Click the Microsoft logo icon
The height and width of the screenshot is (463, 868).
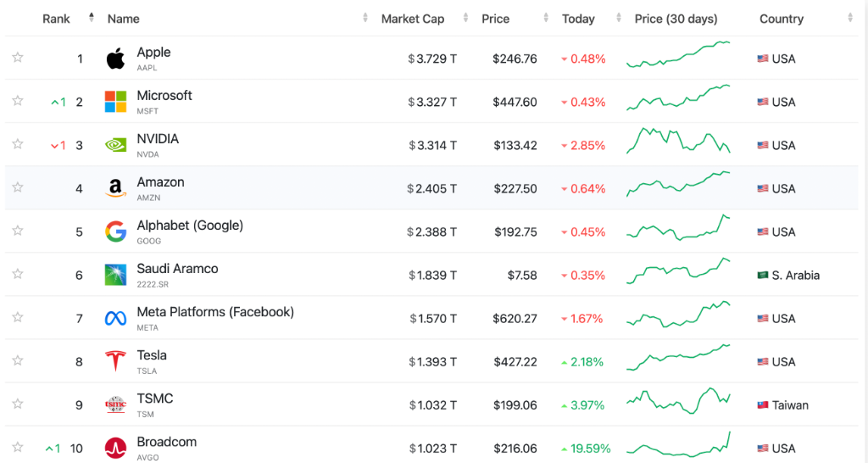pos(115,102)
